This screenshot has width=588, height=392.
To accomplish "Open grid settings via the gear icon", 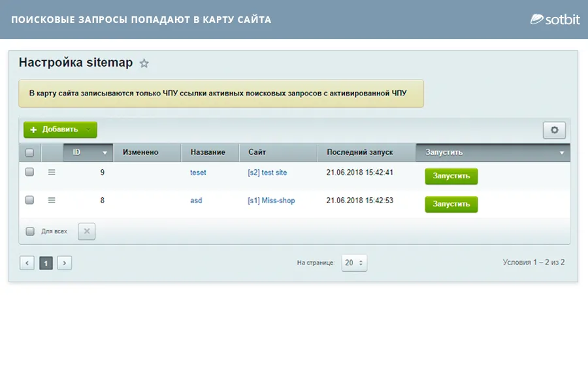I will pos(554,130).
